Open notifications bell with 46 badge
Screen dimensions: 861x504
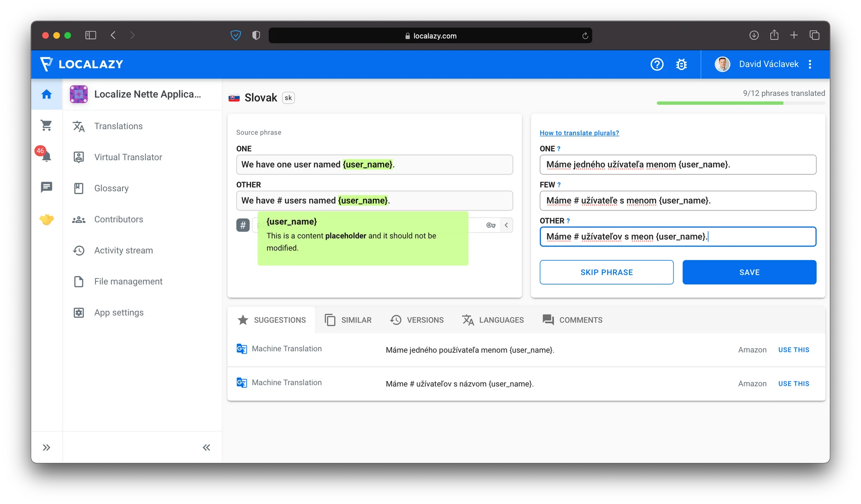click(x=46, y=156)
